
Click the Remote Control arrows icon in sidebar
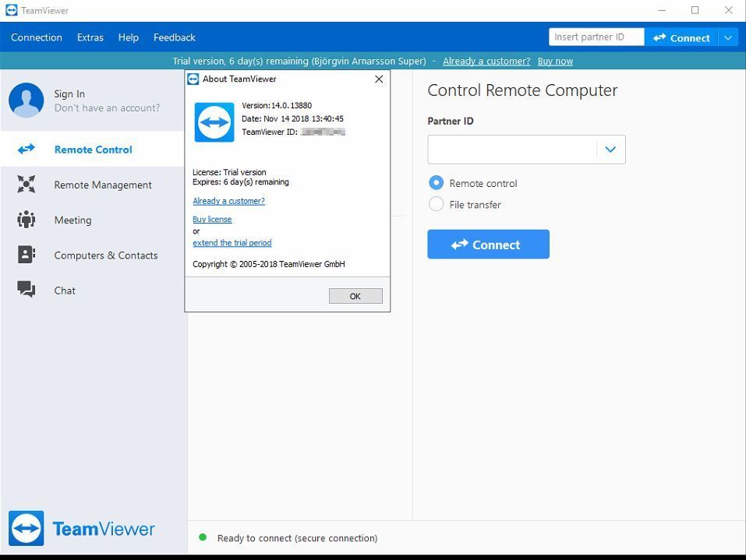click(x=27, y=150)
